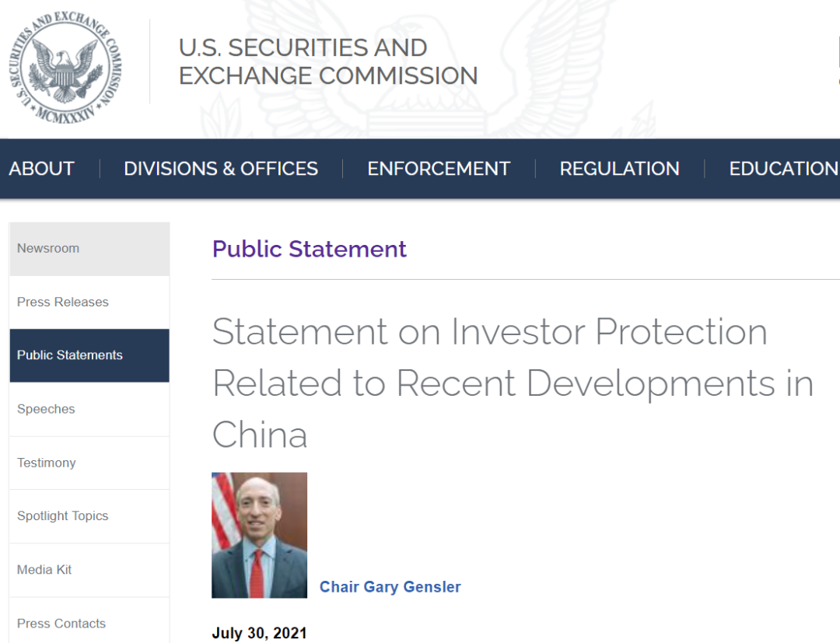Screen dimensions: 840x643
Task: Open Testimony from the sidebar
Action: point(89,463)
